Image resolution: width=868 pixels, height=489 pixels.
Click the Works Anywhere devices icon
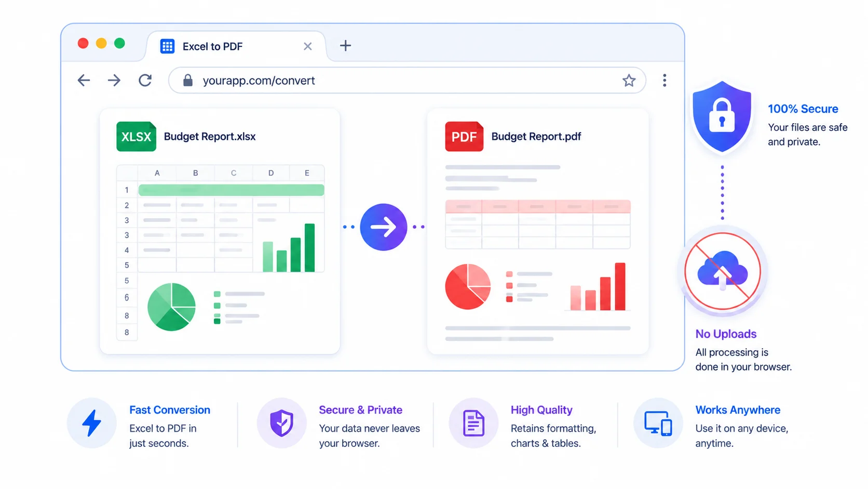click(x=658, y=423)
